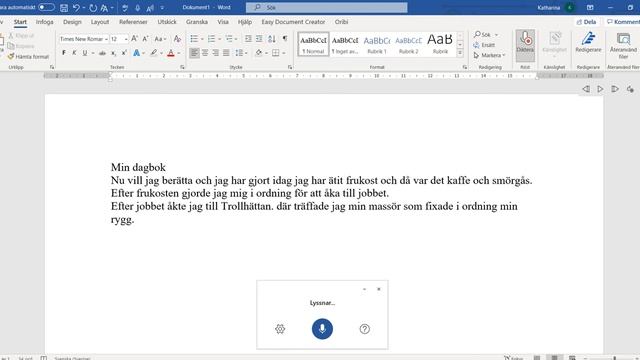This screenshot has width=640, height=360.
Task: Apply the Rubrik 1 style
Action: tap(377, 44)
